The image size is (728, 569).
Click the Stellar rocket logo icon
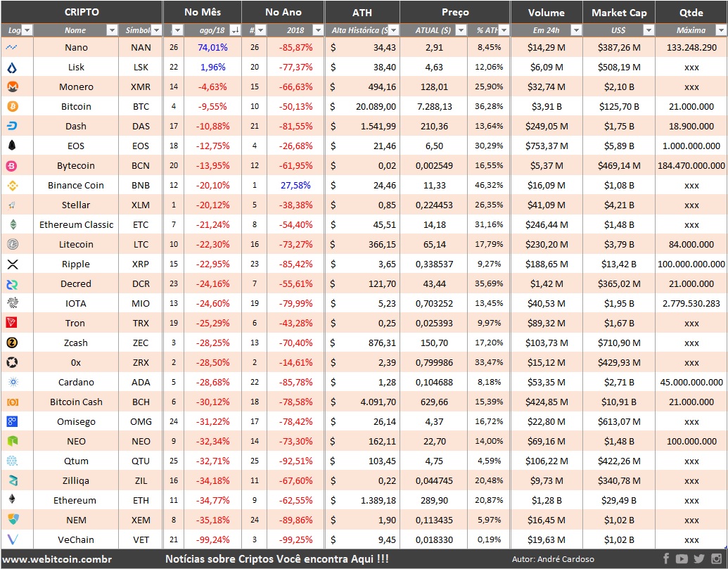tap(13, 205)
